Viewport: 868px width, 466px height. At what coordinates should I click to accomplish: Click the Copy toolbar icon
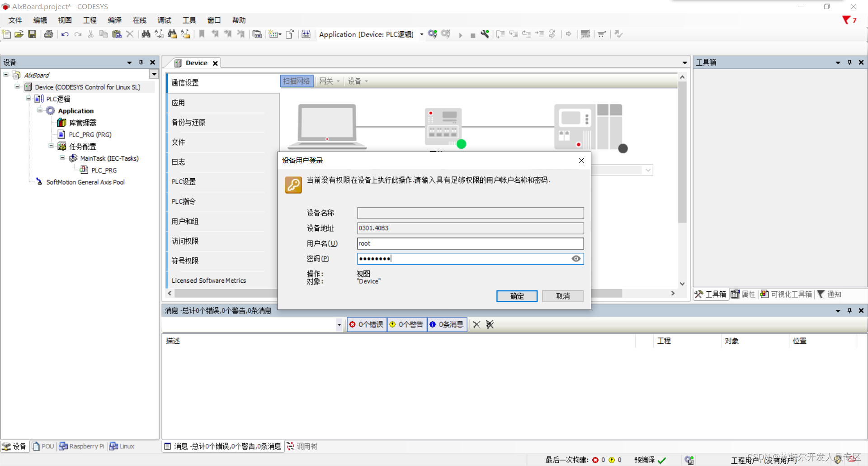(x=104, y=34)
